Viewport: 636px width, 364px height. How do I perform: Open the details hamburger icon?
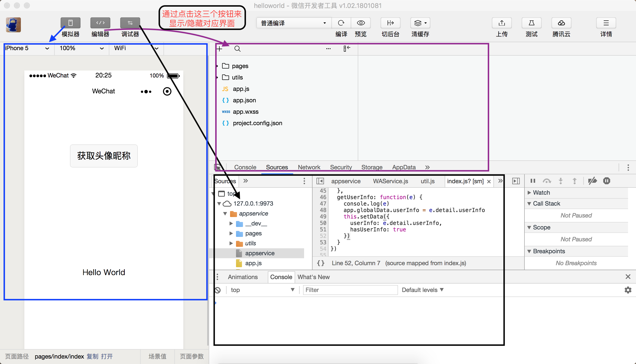coord(606,23)
